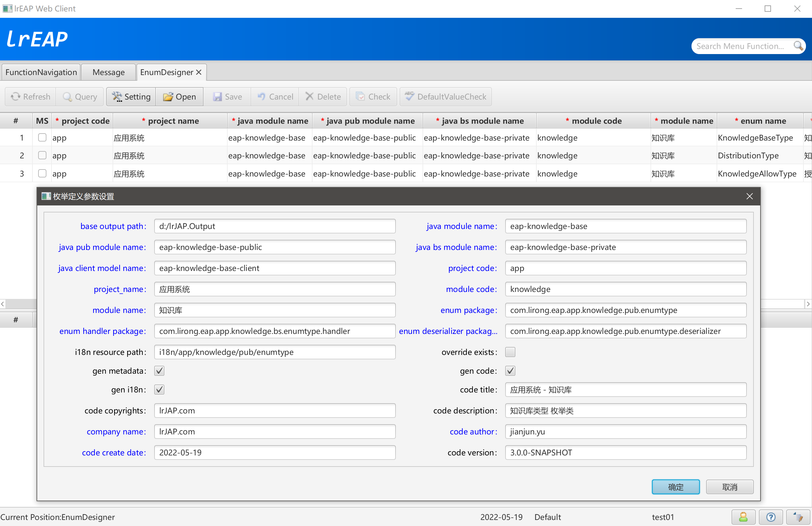This screenshot has height=526, width=812.
Task: Click the user profile icon in status bar
Action: 743,517
